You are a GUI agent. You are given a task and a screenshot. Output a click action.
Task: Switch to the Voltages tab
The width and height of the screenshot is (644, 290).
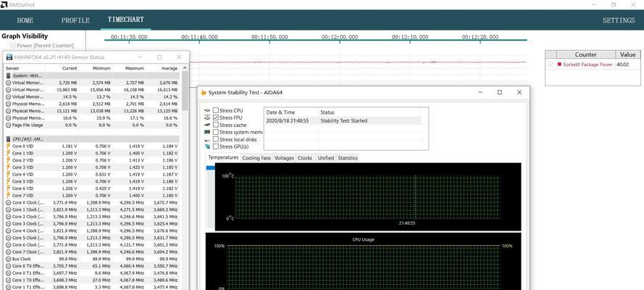pos(284,158)
